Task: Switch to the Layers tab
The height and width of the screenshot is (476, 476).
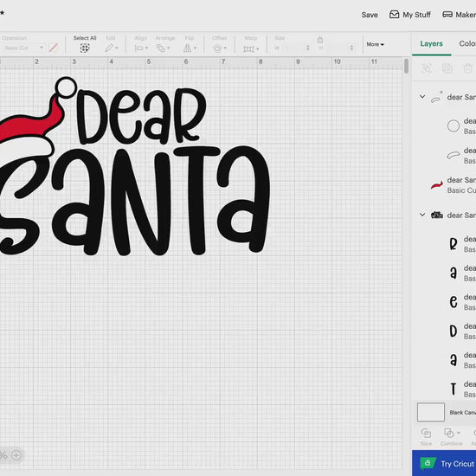Action: (x=431, y=44)
